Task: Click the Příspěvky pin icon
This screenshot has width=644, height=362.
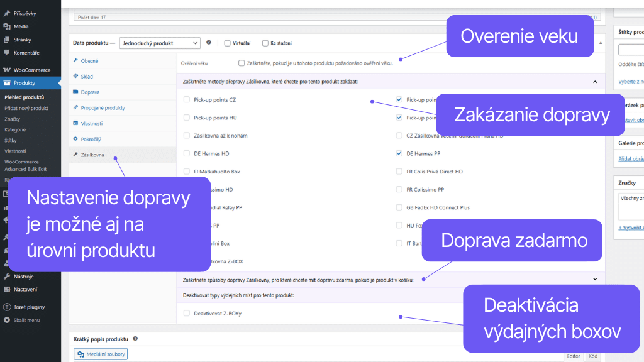Action: click(x=6, y=14)
